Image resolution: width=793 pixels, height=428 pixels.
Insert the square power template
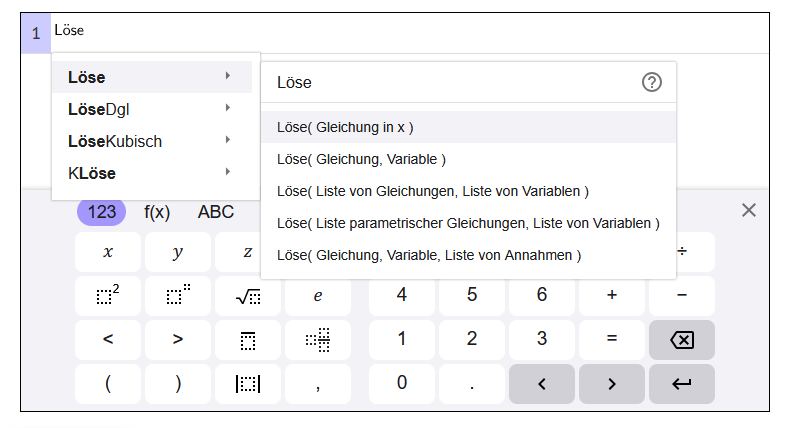click(x=108, y=296)
